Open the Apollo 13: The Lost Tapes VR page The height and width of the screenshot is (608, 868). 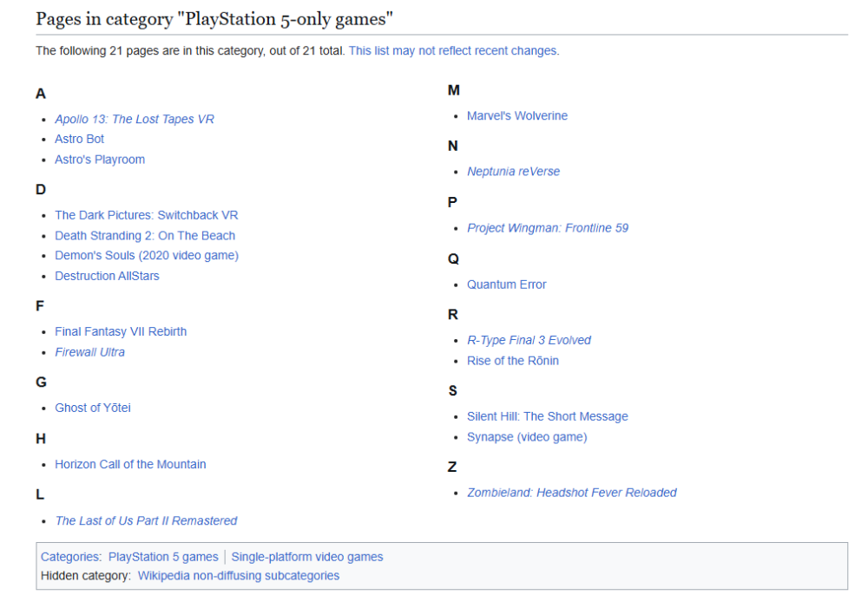pos(134,119)
